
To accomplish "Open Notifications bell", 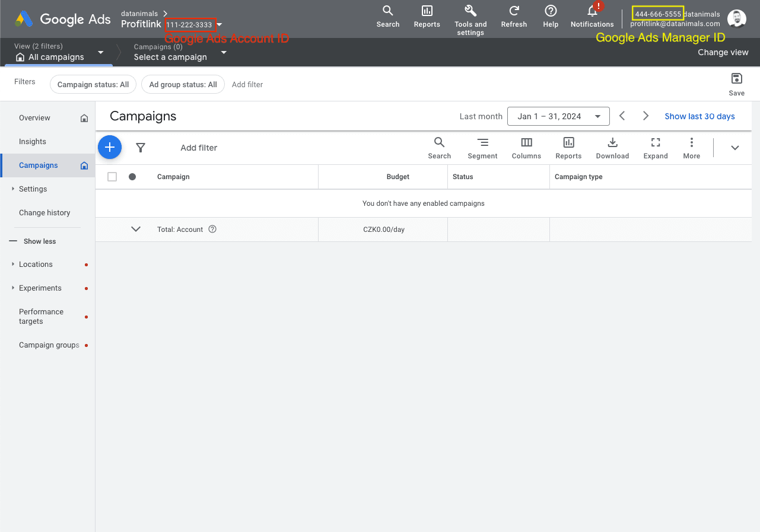I will (x=592, y=16).
